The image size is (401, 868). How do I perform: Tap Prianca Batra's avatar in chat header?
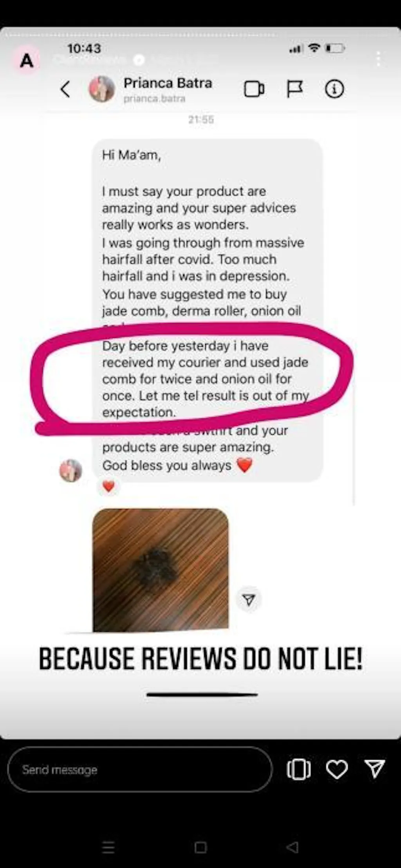click(x=102, y=89)
